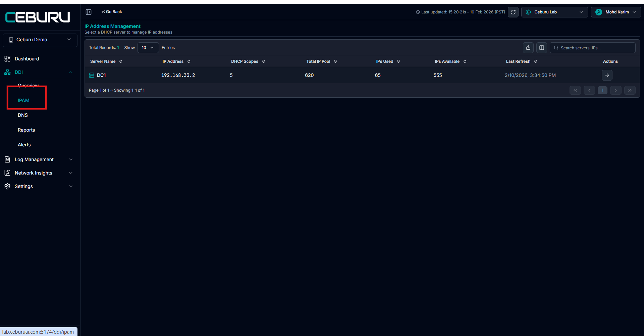
Task: Open the entries-per-page dropdown showing 10
Action: pos(148,48)
